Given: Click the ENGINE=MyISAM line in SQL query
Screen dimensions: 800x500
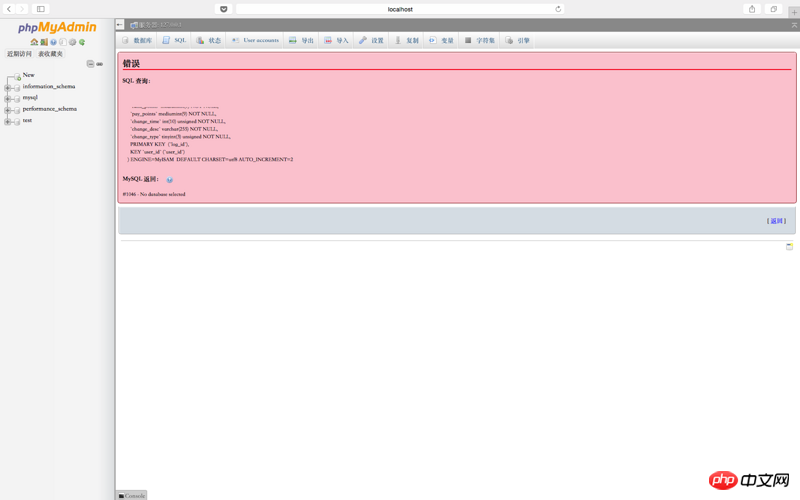Looking at the screenshot, I should coord(210,160).
